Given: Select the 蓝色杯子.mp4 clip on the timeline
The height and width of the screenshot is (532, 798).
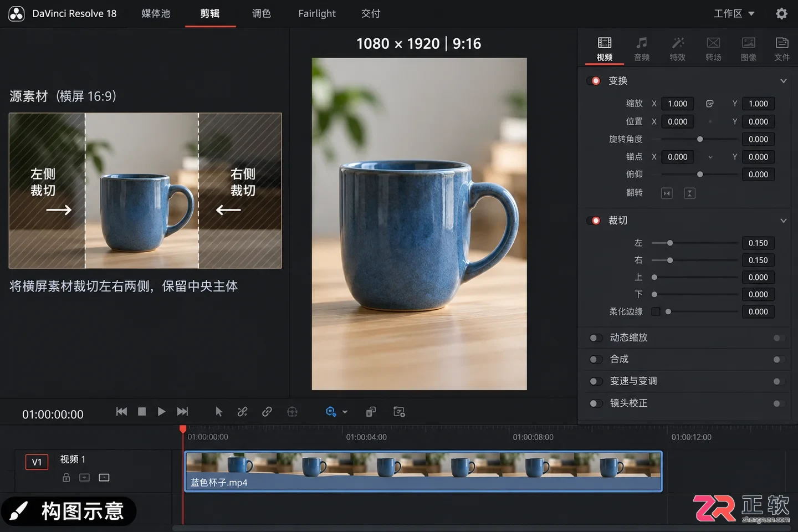Looking at the screenshot, I should coord(423,472).
